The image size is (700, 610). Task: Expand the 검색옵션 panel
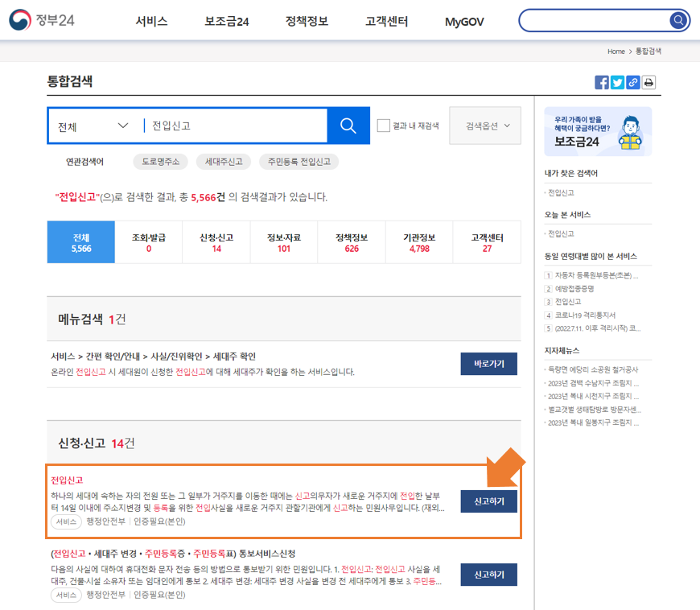coord(484,126)
